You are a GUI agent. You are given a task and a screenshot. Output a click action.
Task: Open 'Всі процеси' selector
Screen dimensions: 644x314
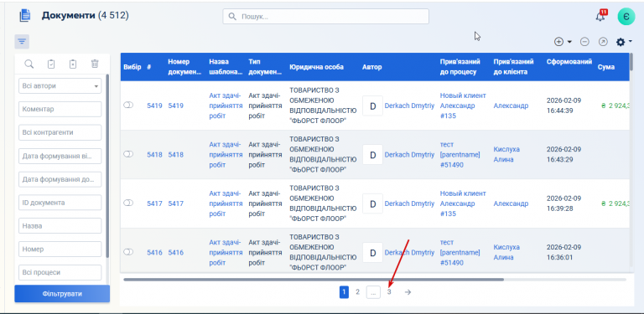click(60, 273)
